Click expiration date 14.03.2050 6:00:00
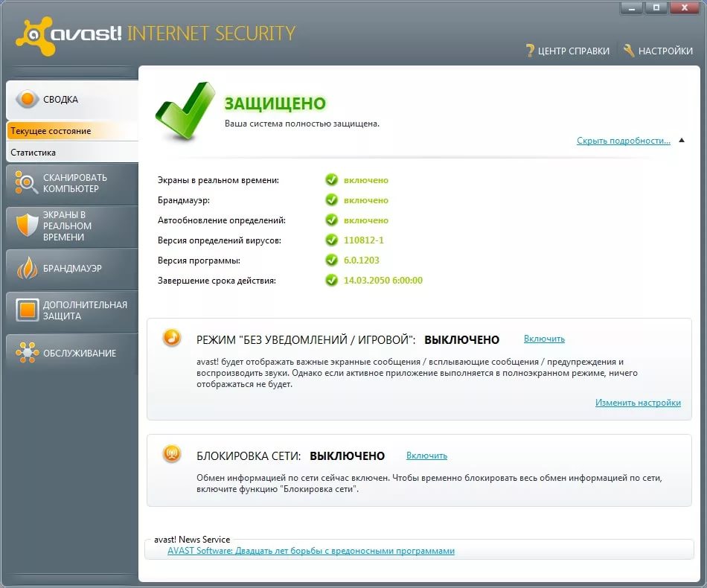Screen dimensions: 707x588 point(383,280)
